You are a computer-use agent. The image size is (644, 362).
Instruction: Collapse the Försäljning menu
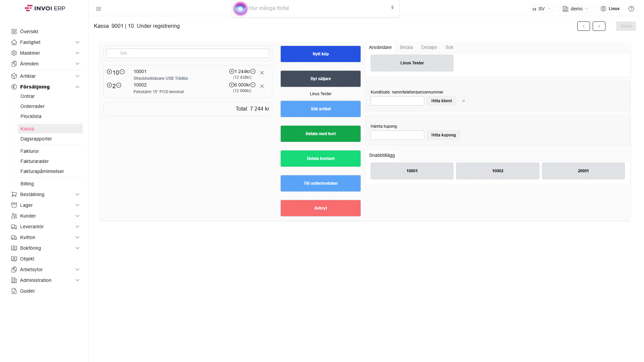(x=46, y=87)
